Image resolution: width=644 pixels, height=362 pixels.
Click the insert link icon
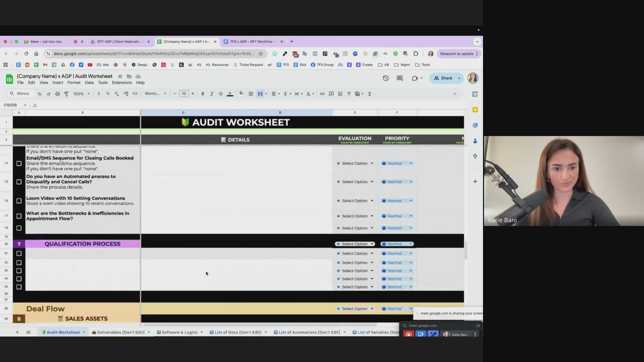click(x=322, y=94)
